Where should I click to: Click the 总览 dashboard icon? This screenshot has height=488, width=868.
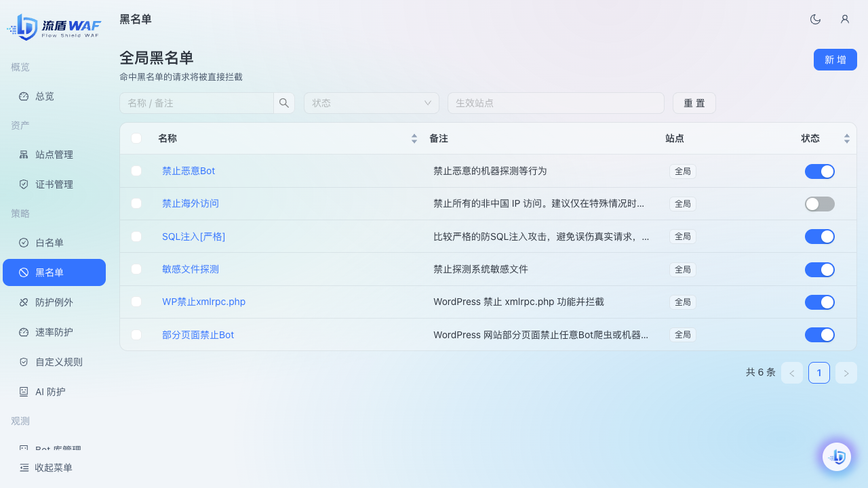24,96
